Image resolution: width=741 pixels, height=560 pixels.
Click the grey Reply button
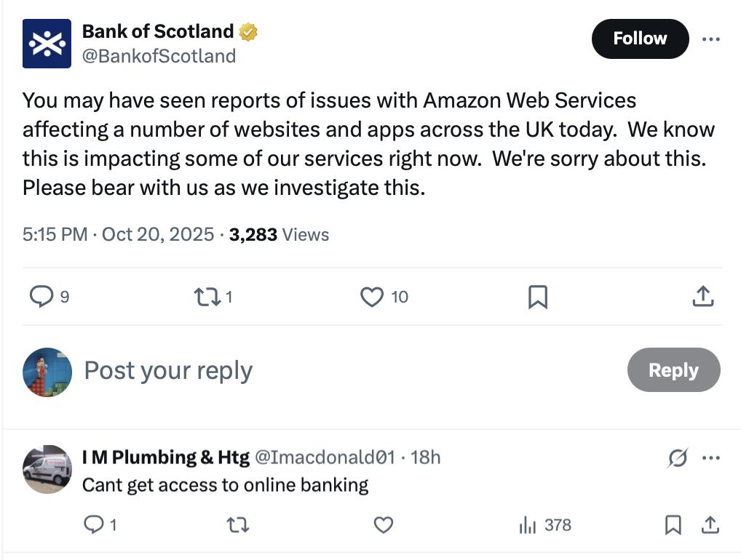(673, 370)
